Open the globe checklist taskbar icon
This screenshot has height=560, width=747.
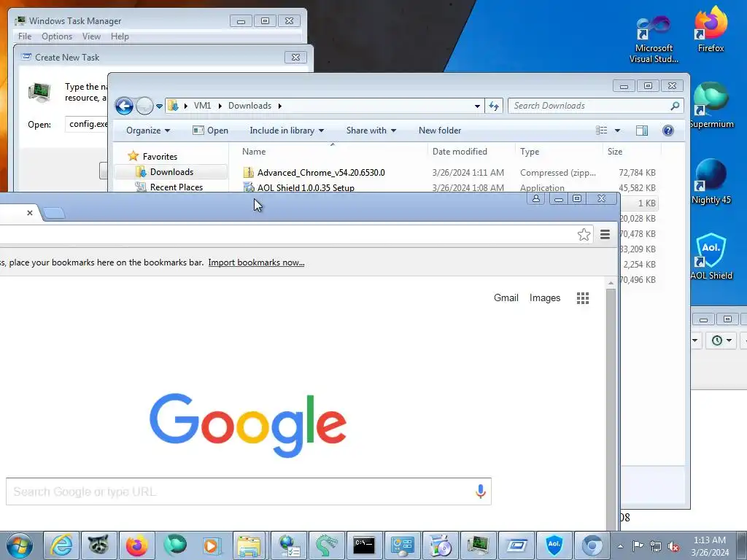click(289, 545)
